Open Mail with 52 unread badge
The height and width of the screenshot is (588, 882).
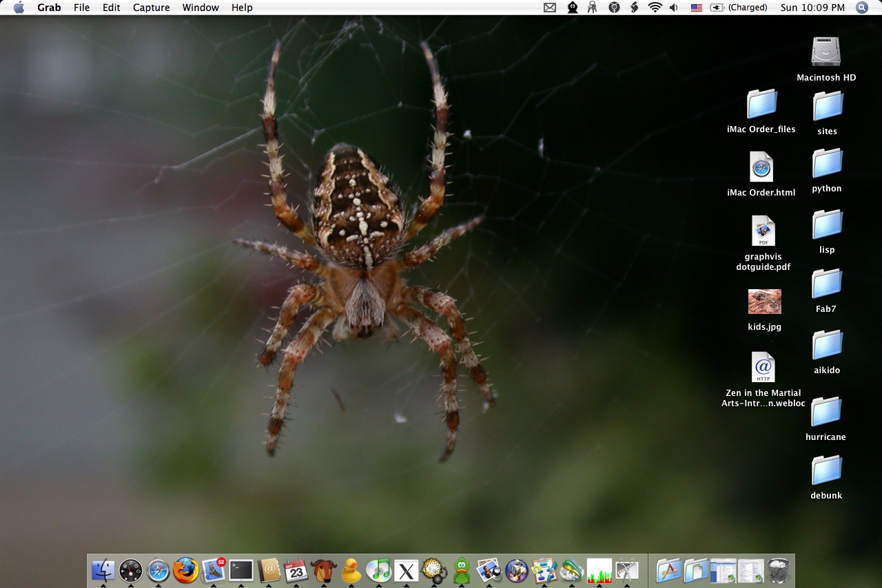pos(214,570)
